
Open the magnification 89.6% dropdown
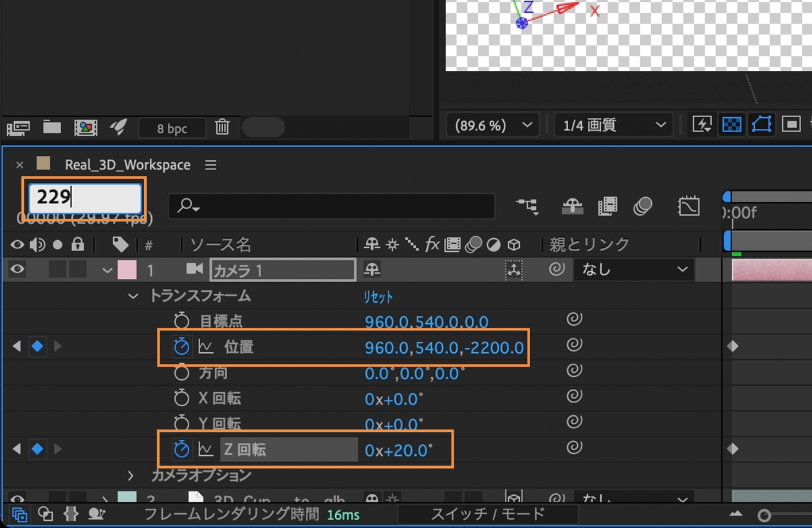coord(492,125)
